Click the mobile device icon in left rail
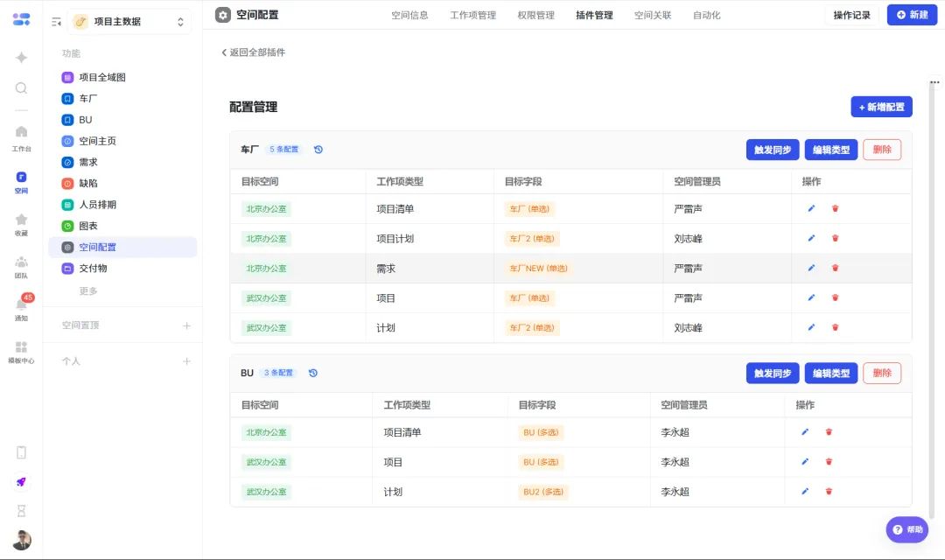945x560 pixels. coord(21,452)
